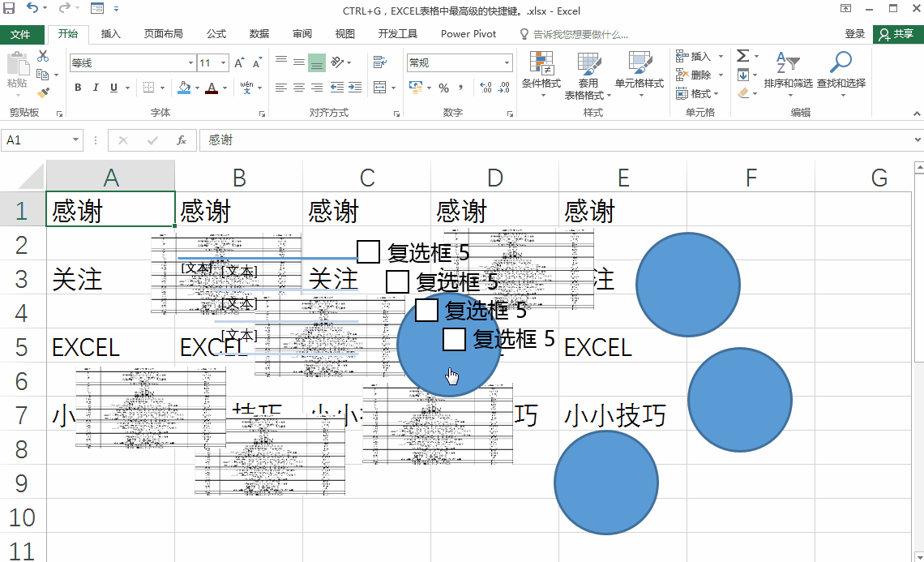
Task: Switch to the 插入 ribbon tab
Action: click(x=111, y=34)
